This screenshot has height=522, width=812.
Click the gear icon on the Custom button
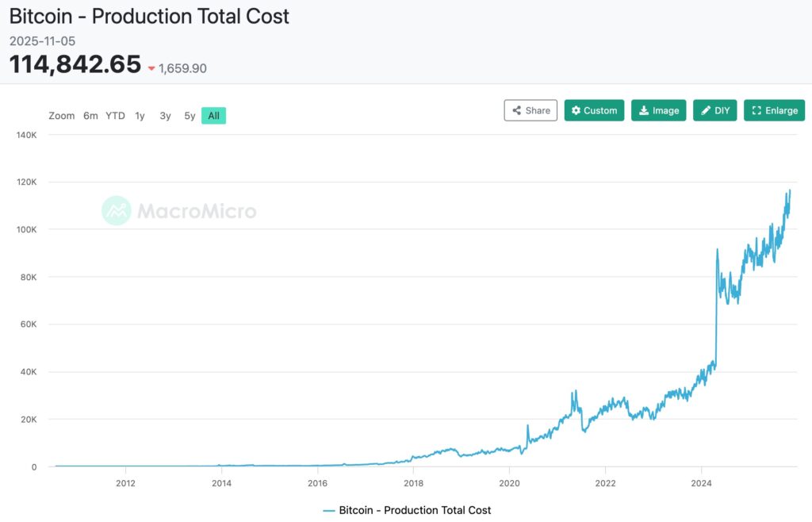point(575,110)
